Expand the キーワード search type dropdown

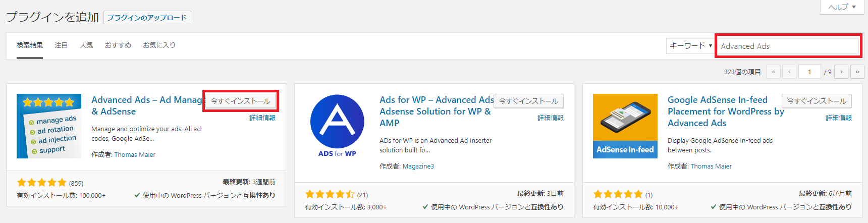pos(690,46)
